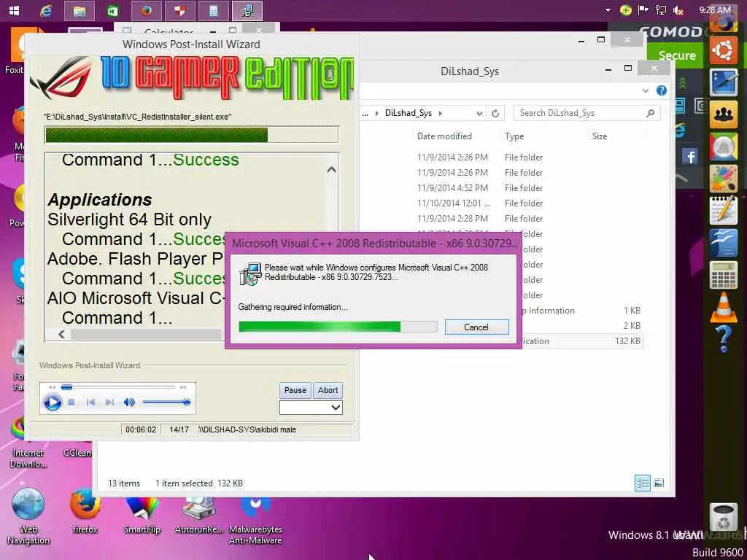Show hidden tray icons arrow
The image size is (747, 560).
608,10
